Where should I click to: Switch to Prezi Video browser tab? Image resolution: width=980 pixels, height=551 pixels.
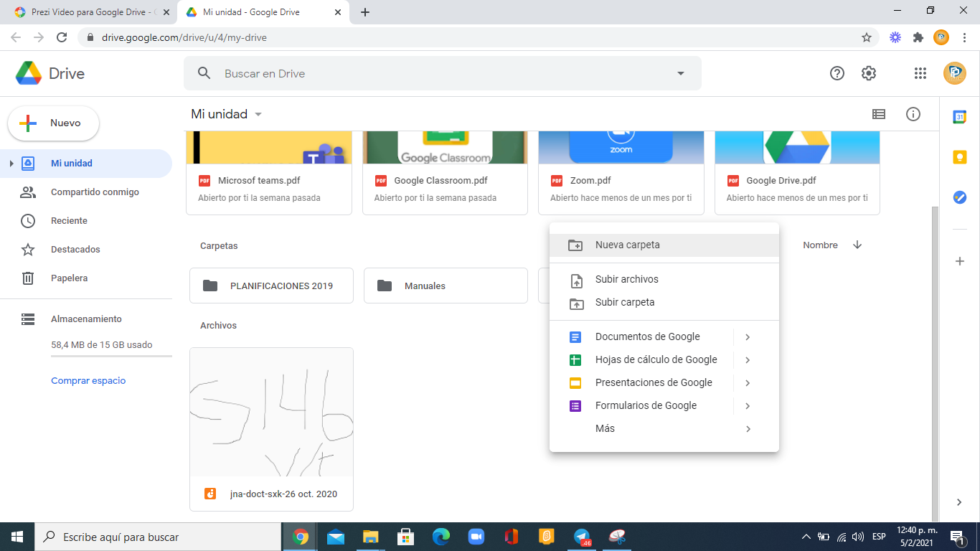pos(90,12)
